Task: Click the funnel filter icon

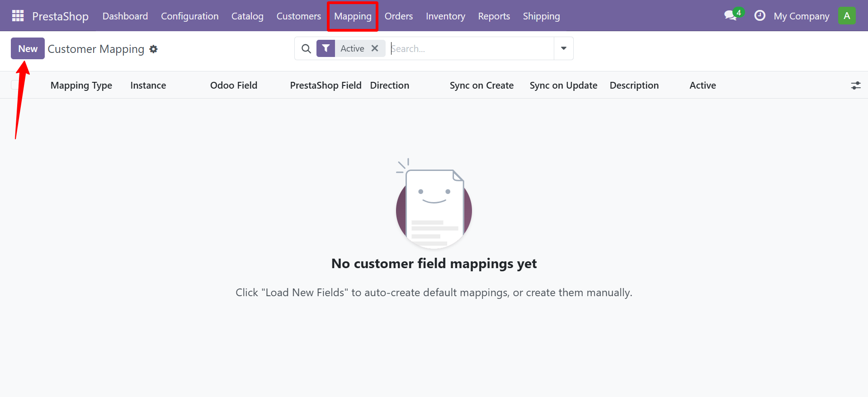Action: [325, 48]
